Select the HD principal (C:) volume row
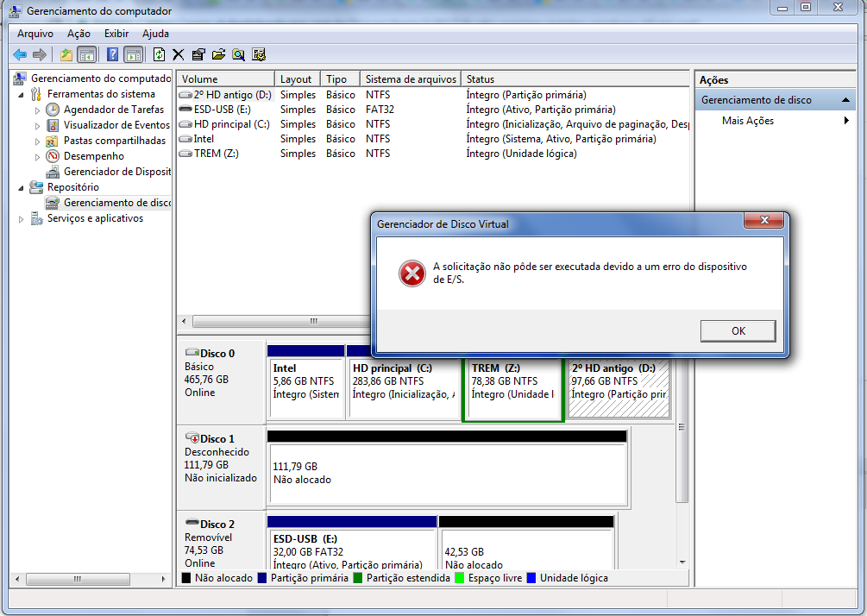The image size is (867, 616). 432,124
